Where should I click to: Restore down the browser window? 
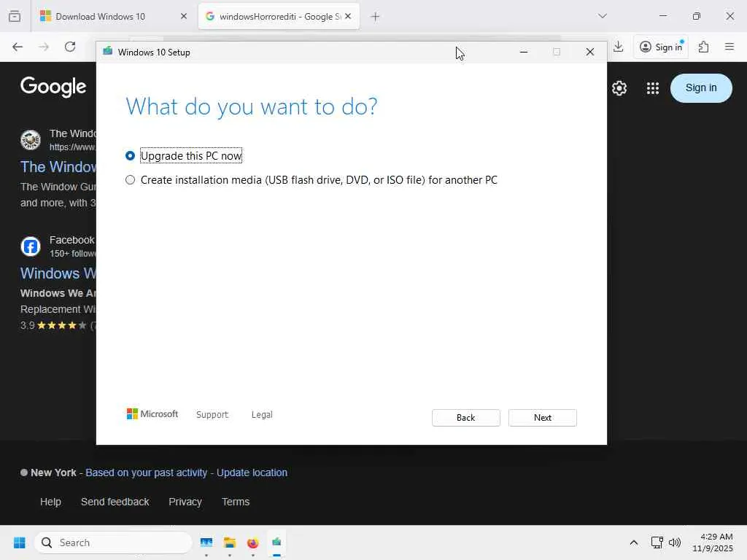tap(697, 16)
